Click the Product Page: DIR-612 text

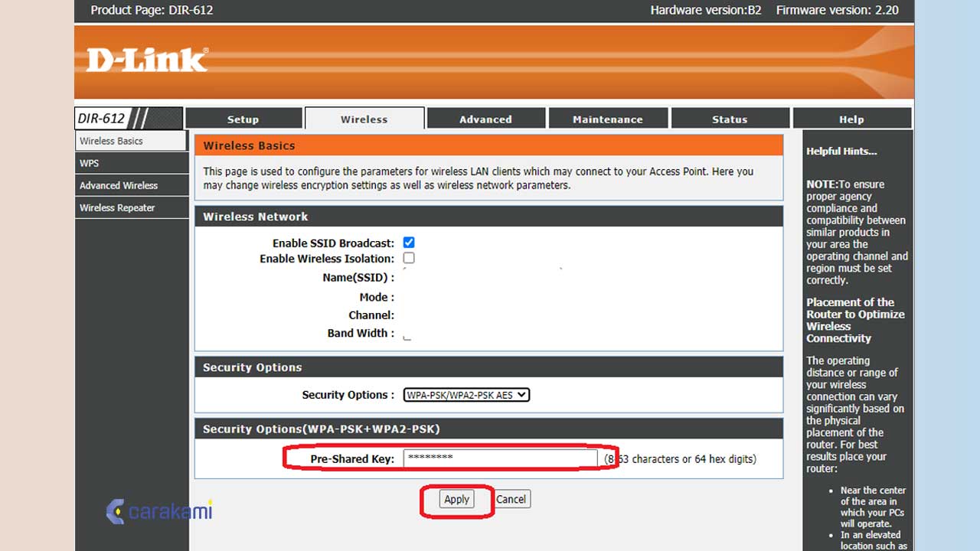tap(152, 10)
